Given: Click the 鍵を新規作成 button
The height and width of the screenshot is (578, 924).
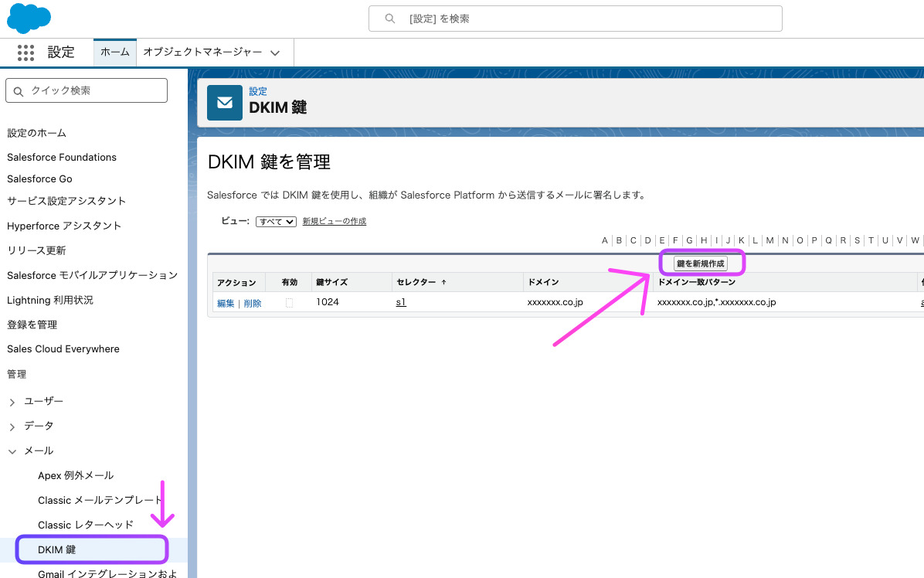Looking at the screenshot, I should tap(701, 263).
